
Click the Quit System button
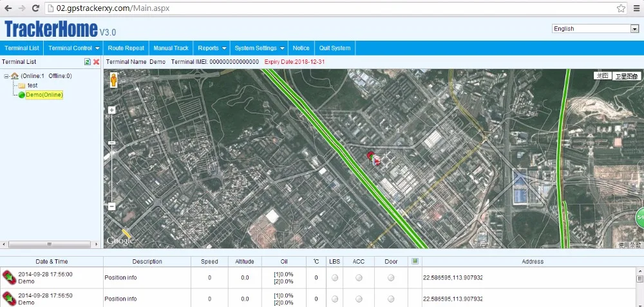click(335, 48)
